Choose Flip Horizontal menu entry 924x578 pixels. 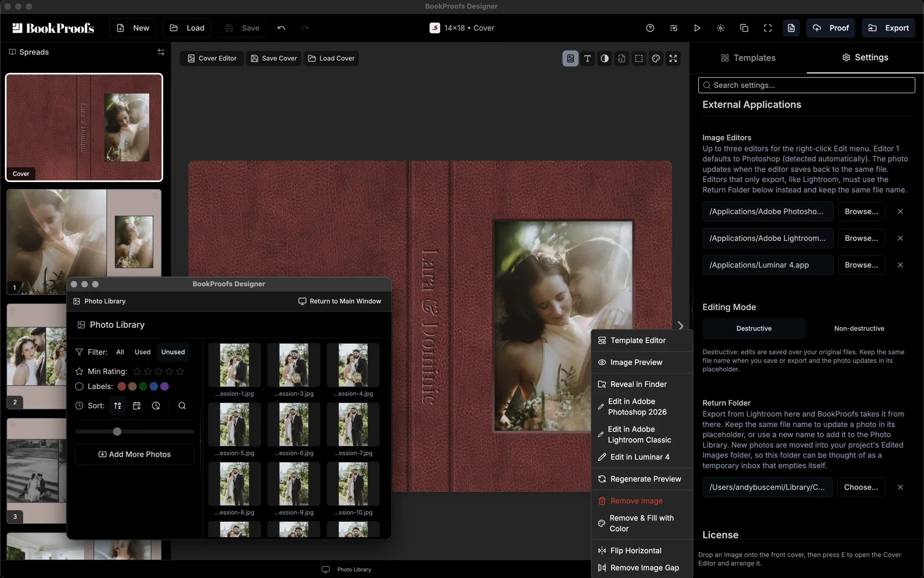642,551
